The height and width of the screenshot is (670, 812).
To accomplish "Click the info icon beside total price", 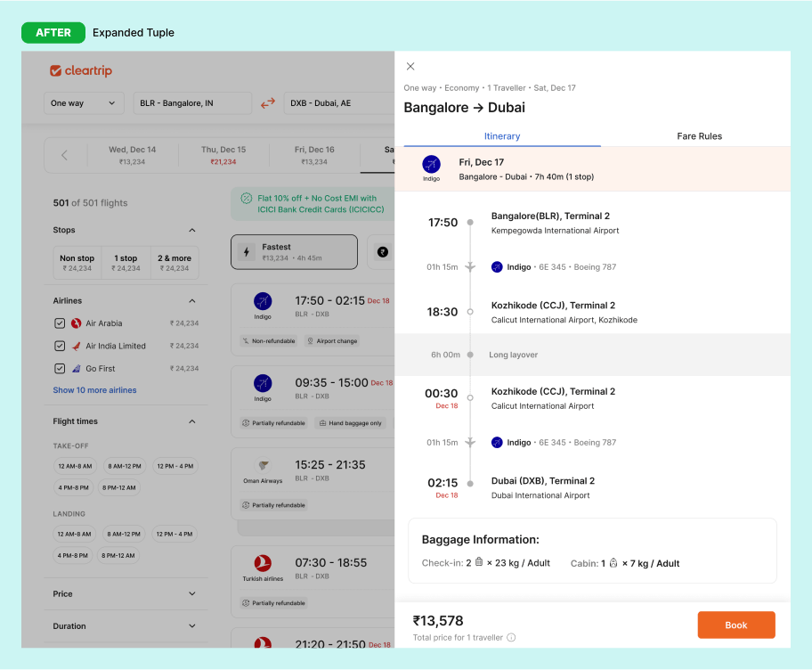I will tap(511, 638).
